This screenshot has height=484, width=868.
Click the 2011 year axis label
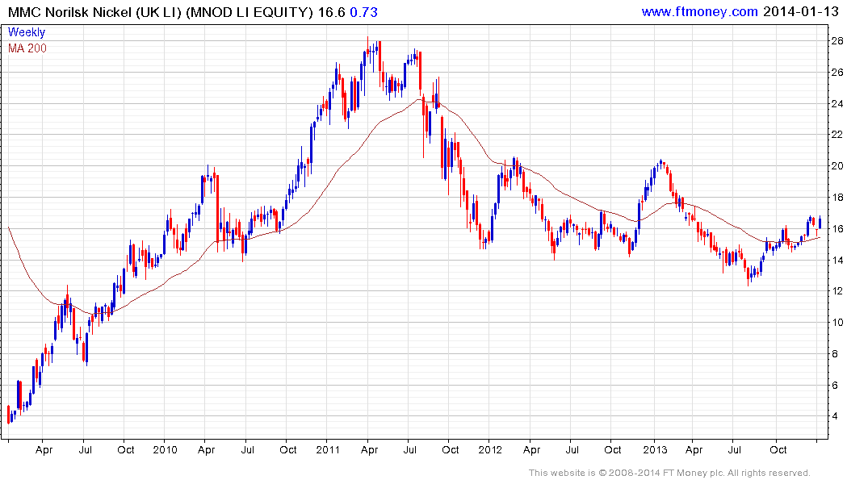pos(328,449)
